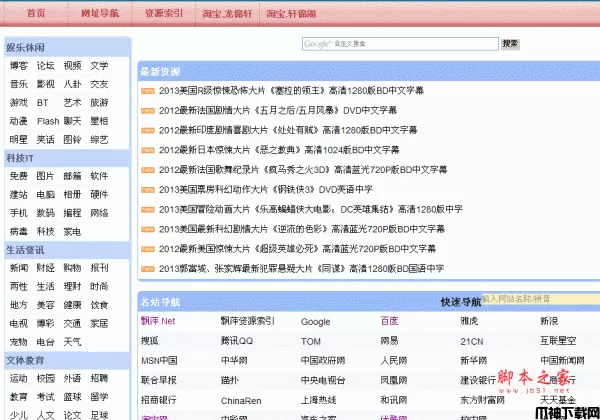Open the 21CN site link

click(472, 341)
